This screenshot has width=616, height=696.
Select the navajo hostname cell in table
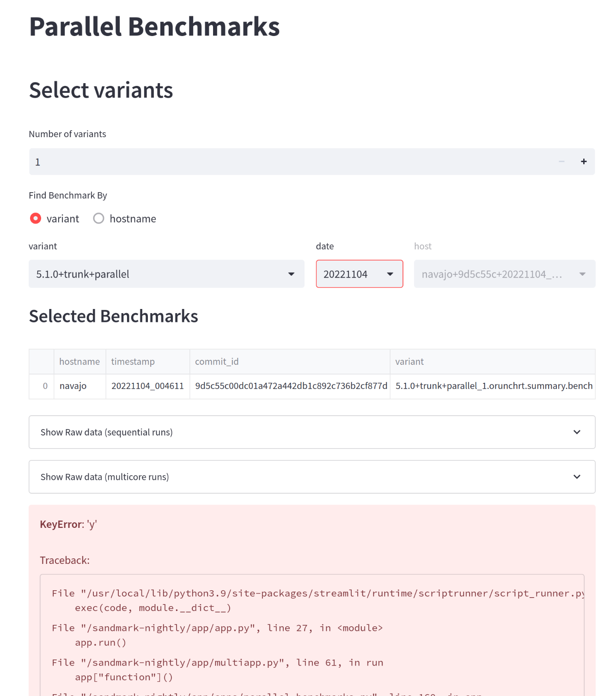(x=73, y=386)
